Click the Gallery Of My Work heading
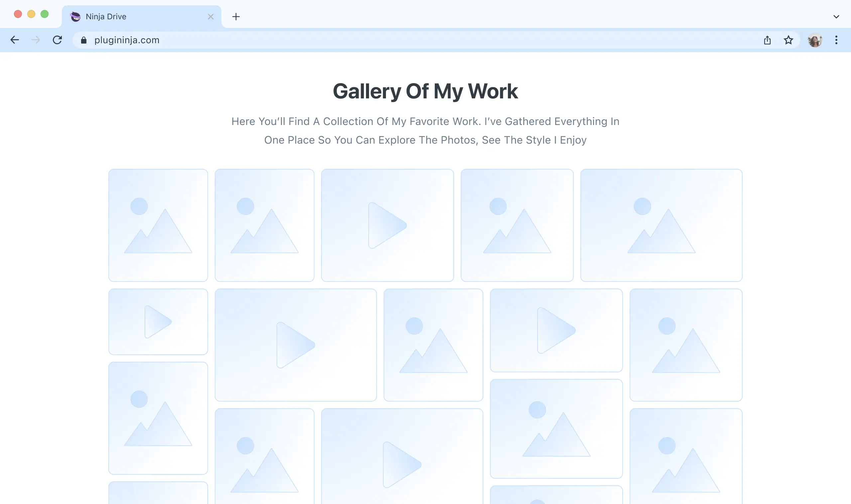Viewport: 851px width, 504px height. [x=425, y=91]
